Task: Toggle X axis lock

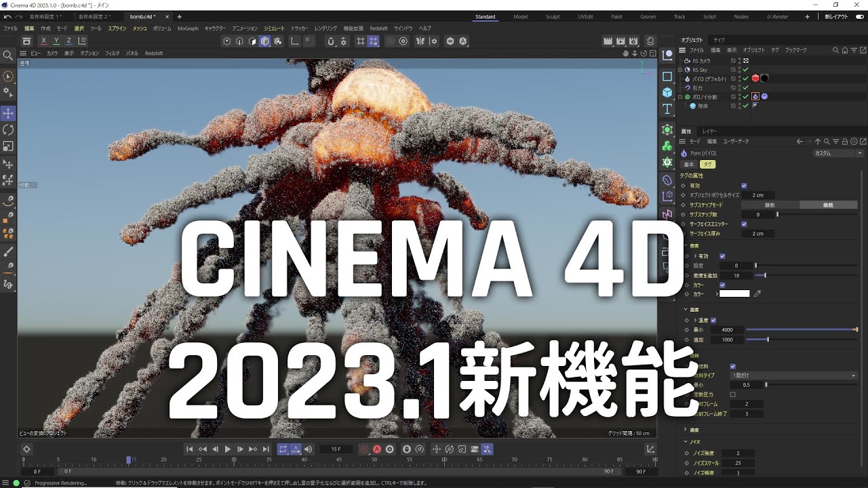Action: pyautogui.click(x=44, y=41)
